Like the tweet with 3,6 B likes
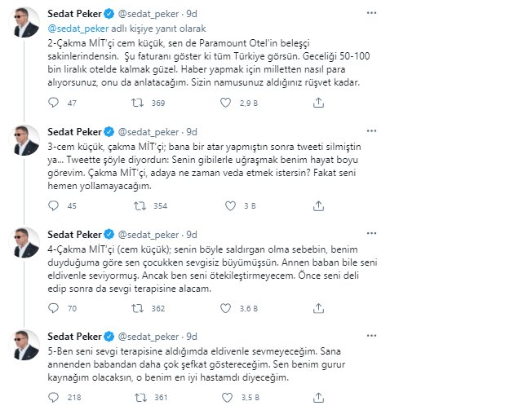 pyautogui.click(x=226, y=308)
